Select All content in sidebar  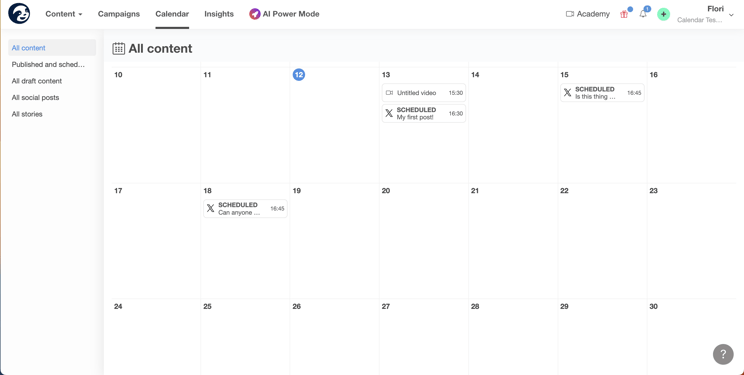[x=52, y=47]
